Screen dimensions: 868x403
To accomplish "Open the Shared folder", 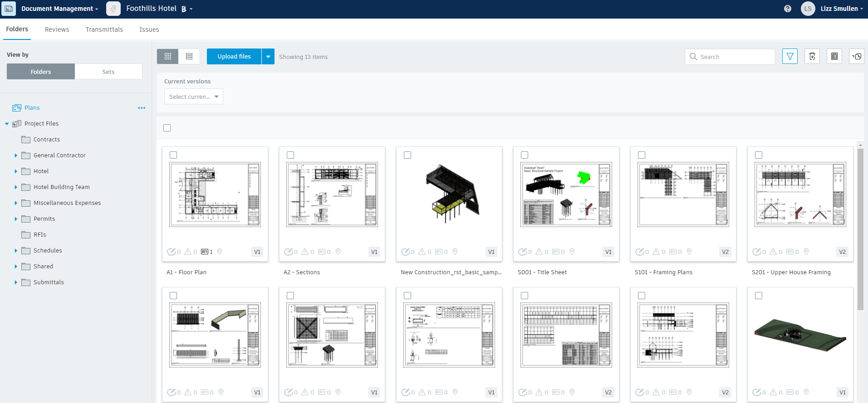I will [43, 267].
